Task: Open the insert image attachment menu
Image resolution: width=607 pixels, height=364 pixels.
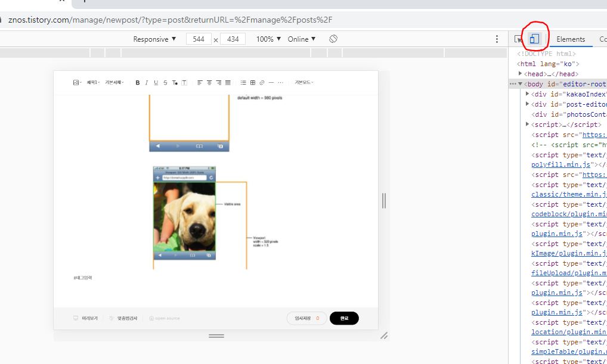Action: coord(77,82)
